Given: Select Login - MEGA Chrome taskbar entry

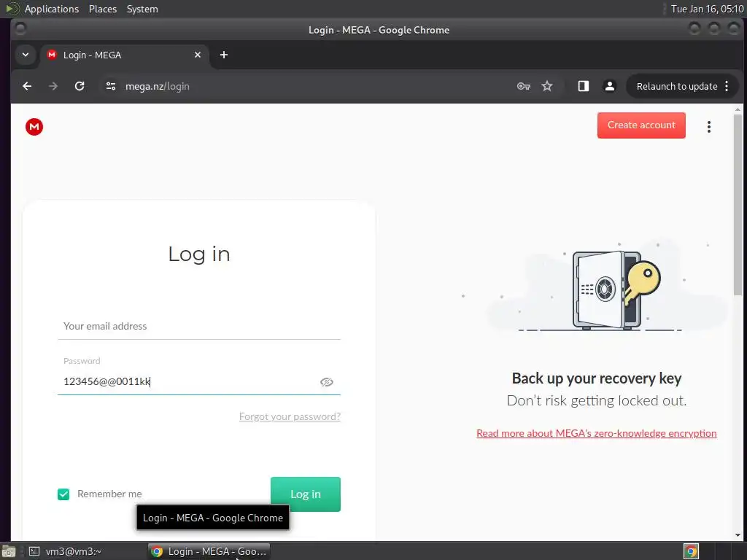Looking at the screenshot, I should (209, 551).
